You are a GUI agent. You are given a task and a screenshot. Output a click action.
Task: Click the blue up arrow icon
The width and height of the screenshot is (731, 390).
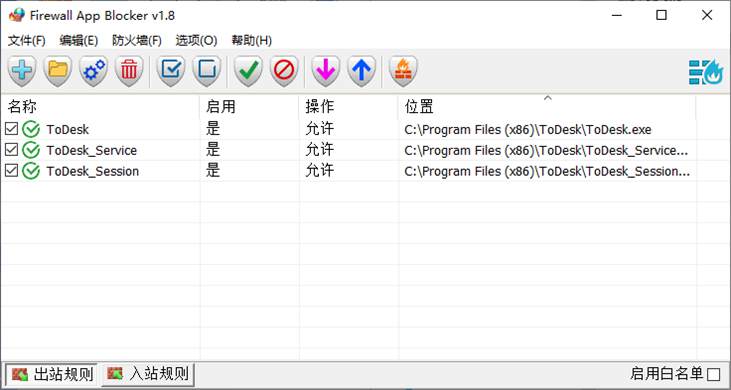point(361,71)
